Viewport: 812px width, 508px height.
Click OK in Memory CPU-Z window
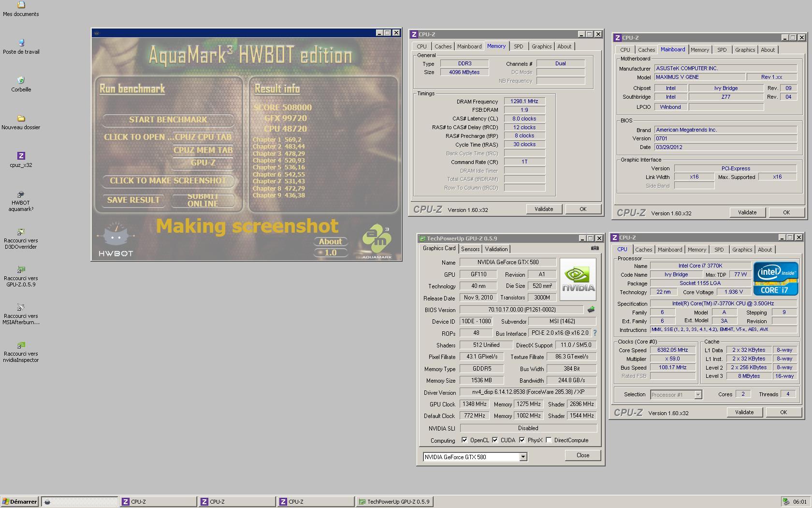click(x=583, y=209)
